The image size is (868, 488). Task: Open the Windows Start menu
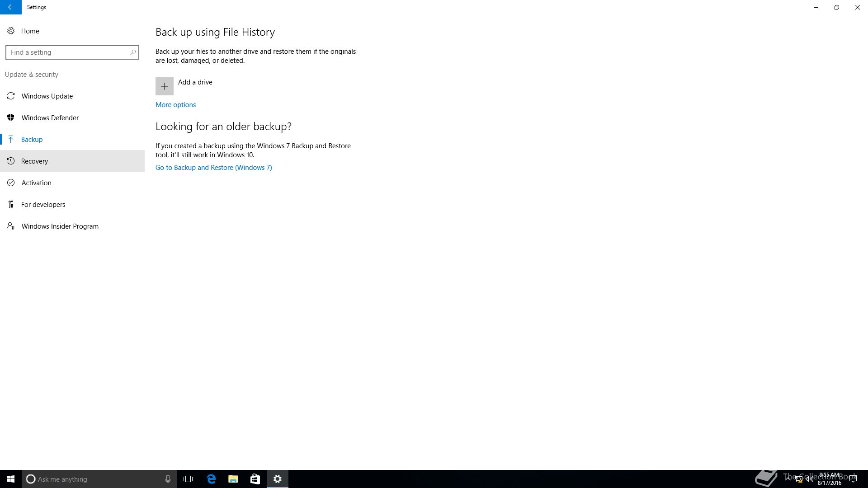click(x=11, y=479)
